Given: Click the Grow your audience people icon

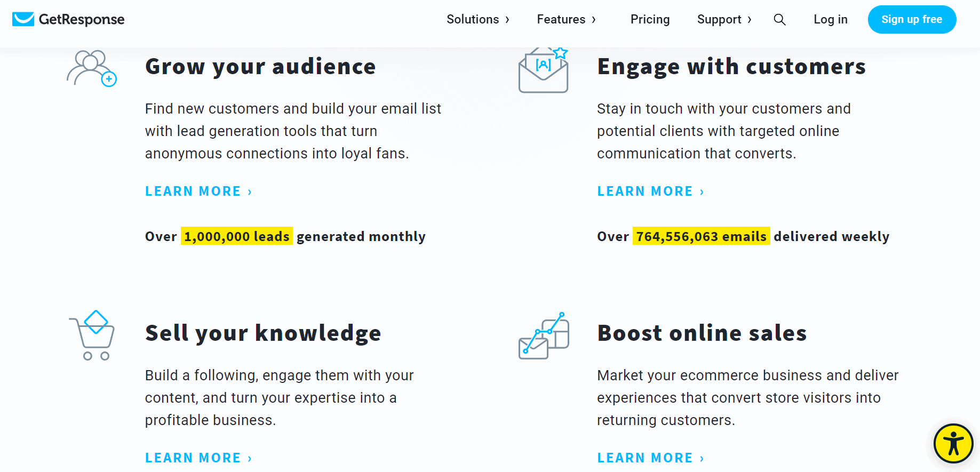Looking at the screenshot, I should tap(92, 68).
